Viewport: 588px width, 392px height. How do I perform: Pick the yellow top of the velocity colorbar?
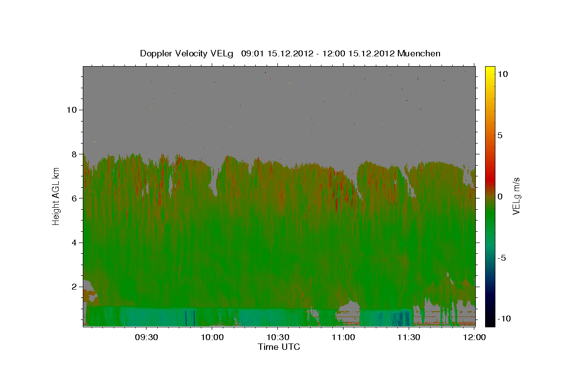pos(490,71)
